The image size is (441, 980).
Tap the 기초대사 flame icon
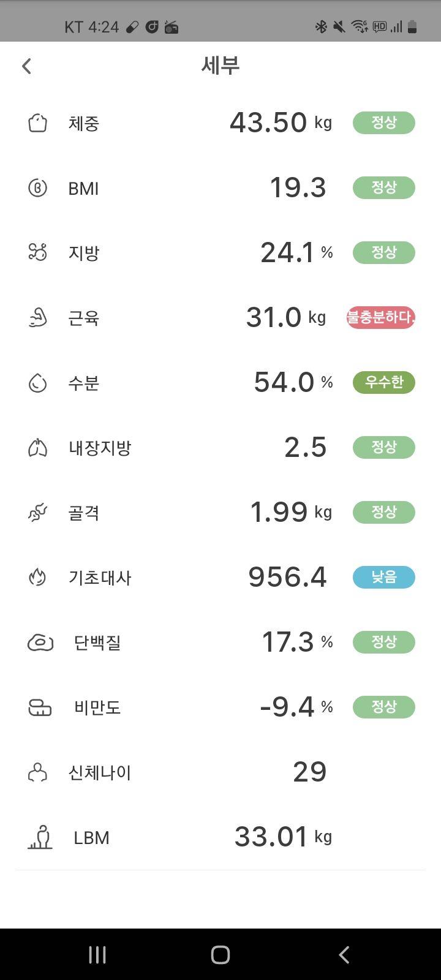pyautogui.click(x=38, y=578)
